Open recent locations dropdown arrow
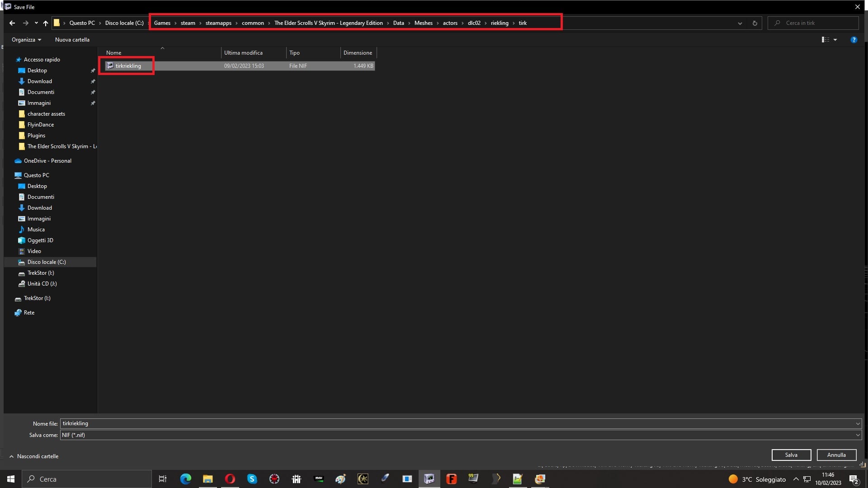868x488 pixels. (x=36, y=23)
